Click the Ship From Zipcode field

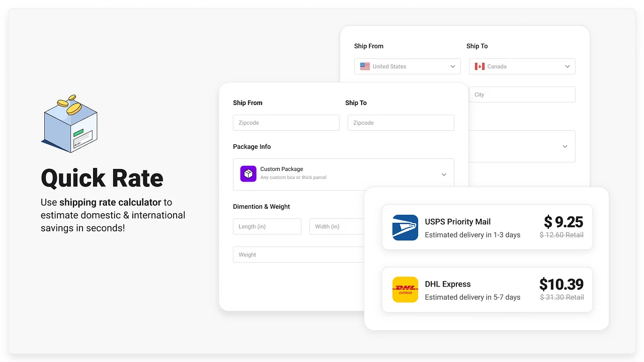coord(286,123)
